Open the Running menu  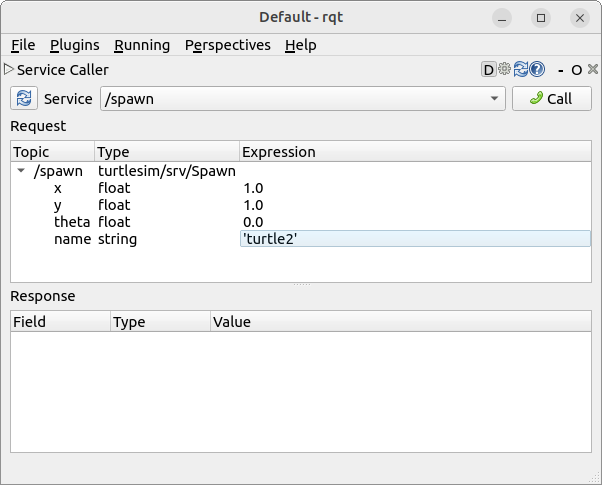142,45
